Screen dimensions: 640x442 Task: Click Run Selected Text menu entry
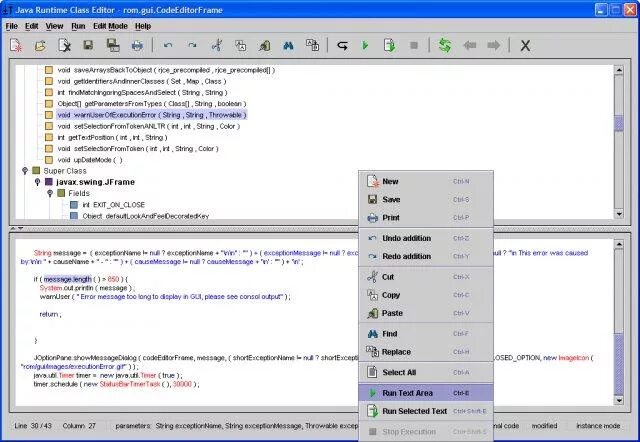[x=426, y=411]
